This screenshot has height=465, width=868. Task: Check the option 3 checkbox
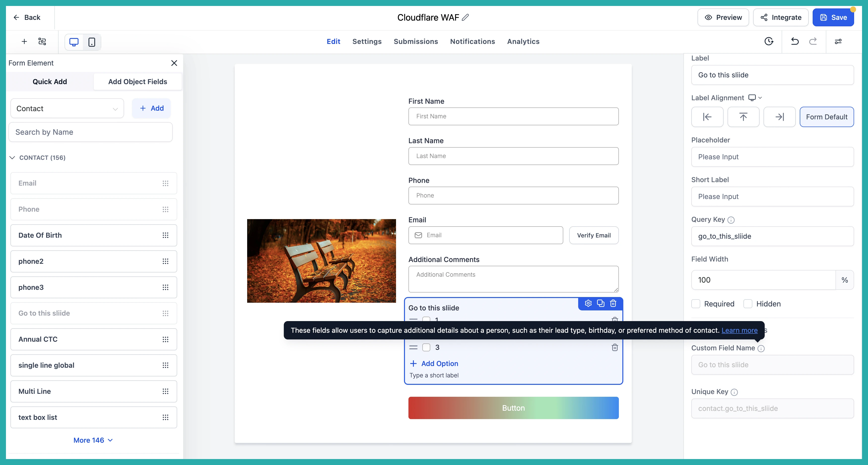point(426,347)
